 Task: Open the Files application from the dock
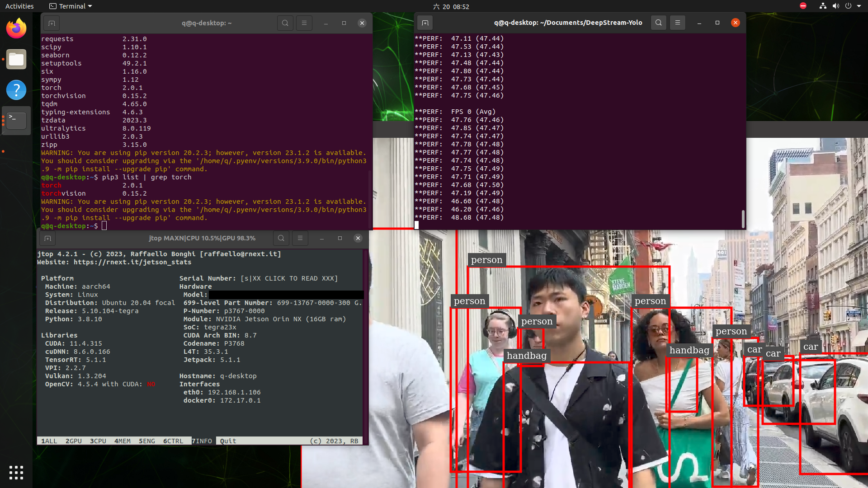pyautogui.click(x=16, y=59)
